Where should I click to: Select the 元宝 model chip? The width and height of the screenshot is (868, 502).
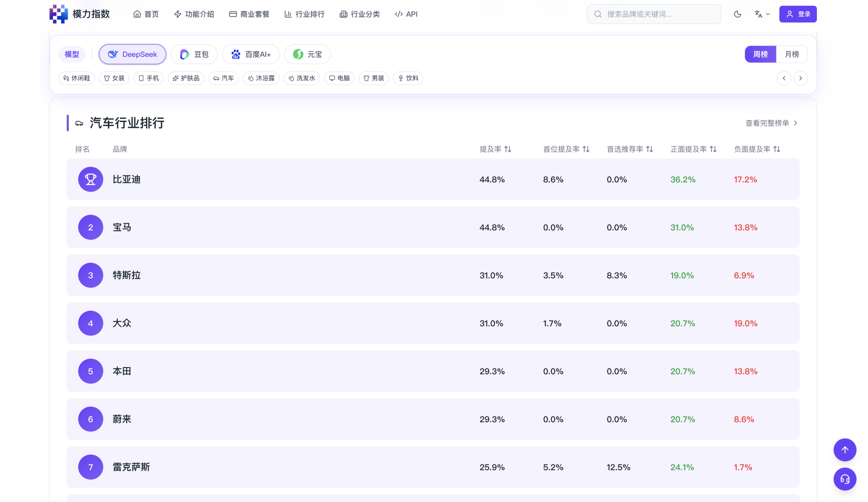[x=307, y=54]
